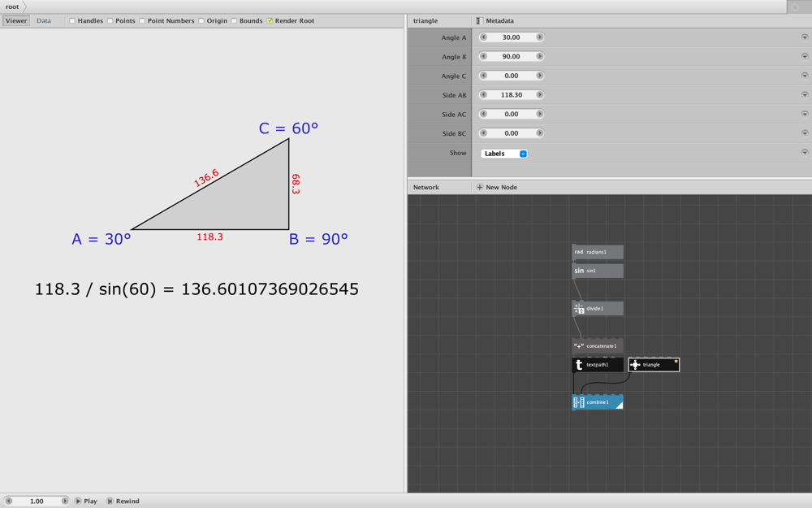Open Side AC port options arrow
This screenshot has width=812, height=508.
(804, 114)
